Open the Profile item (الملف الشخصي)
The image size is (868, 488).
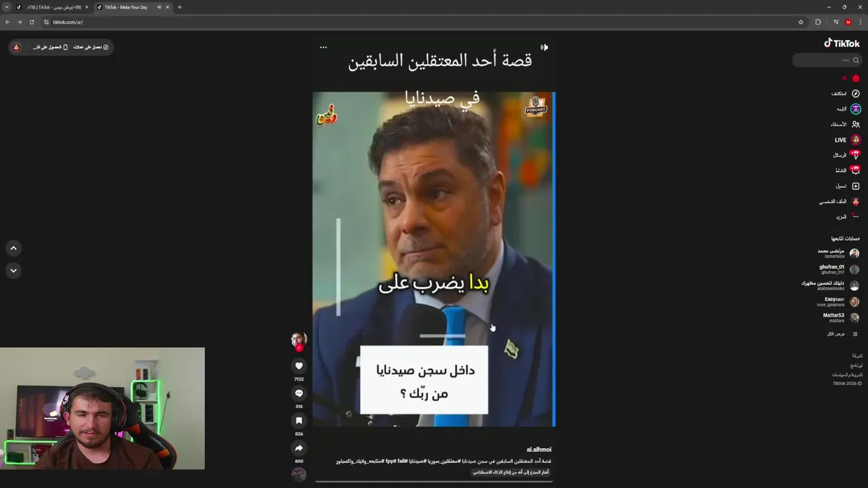[x=840, y=202]
